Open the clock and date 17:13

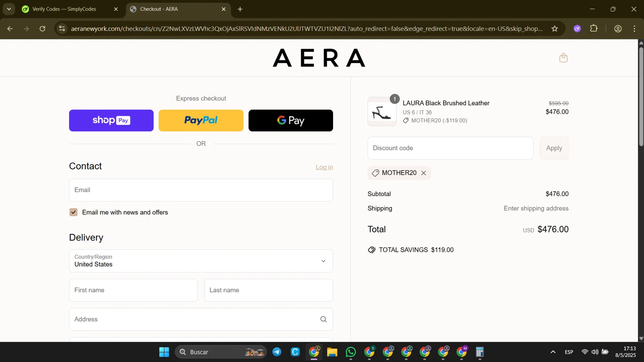pos(626,352)
